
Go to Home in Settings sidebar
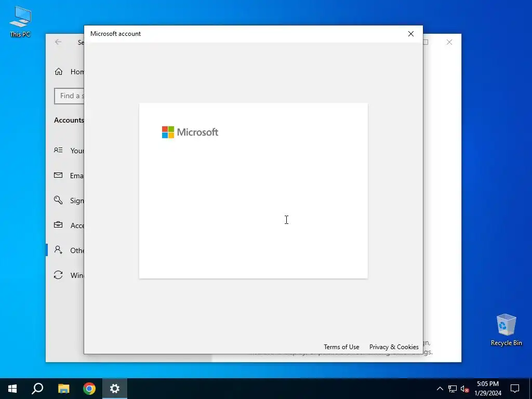click(x=69, y=72)
